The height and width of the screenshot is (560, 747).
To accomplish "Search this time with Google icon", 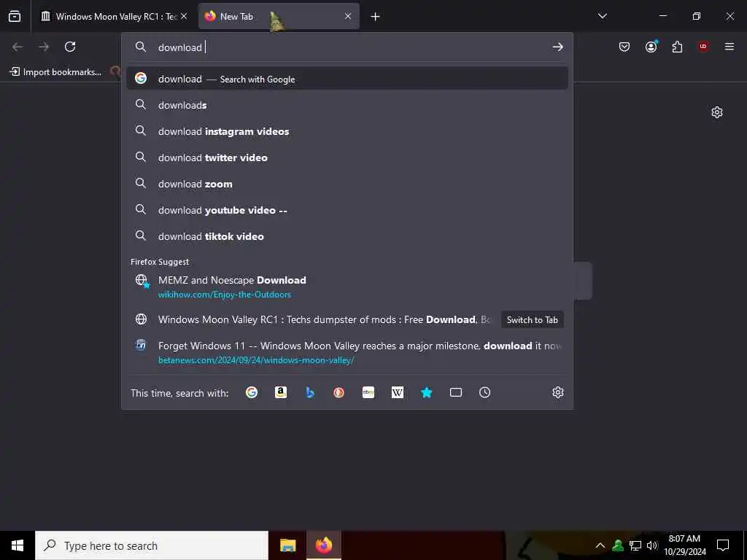I will 252,392.
